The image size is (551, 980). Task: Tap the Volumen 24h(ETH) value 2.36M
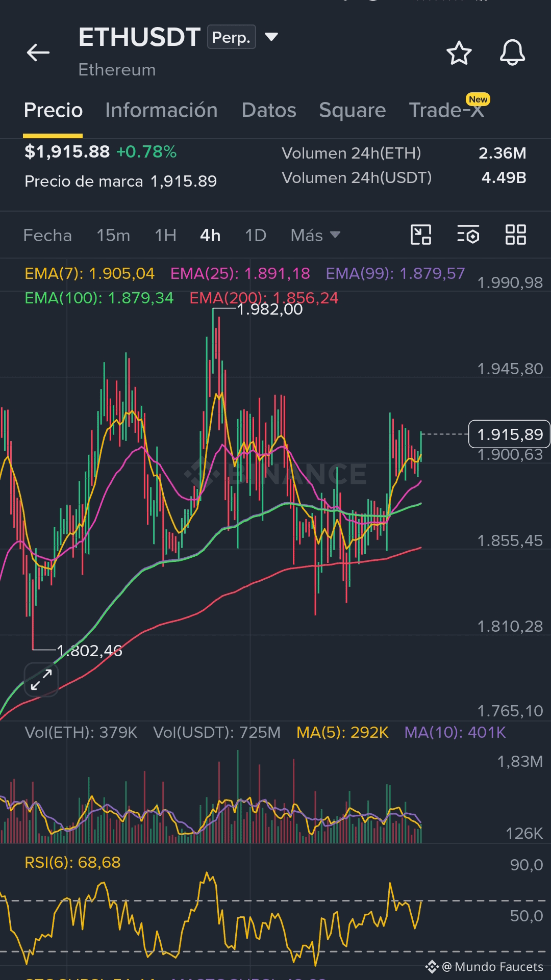pyautogui.click(x=502, y=153)
